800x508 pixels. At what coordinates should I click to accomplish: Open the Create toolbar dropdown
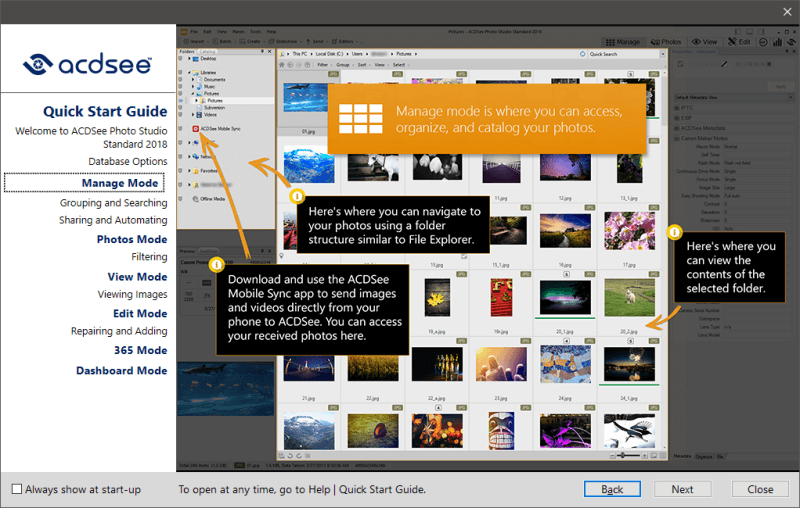252,41
